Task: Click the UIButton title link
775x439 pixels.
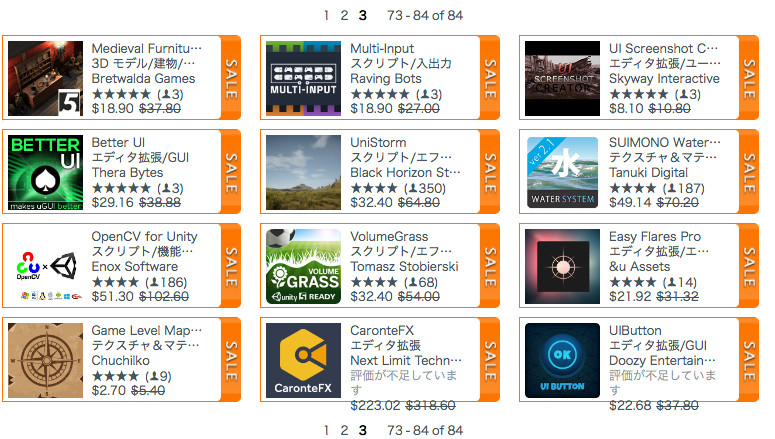Action: tap(635, 330)
